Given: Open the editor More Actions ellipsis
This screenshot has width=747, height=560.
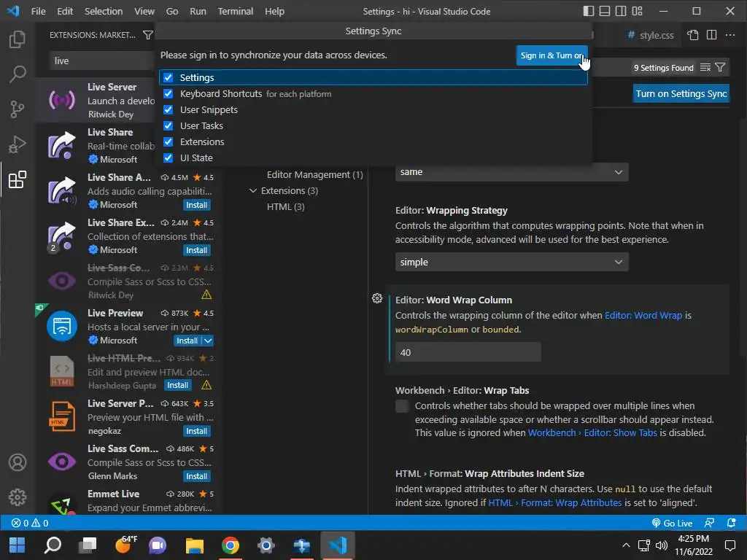Looking at the screenshot, I should [729, 35].
